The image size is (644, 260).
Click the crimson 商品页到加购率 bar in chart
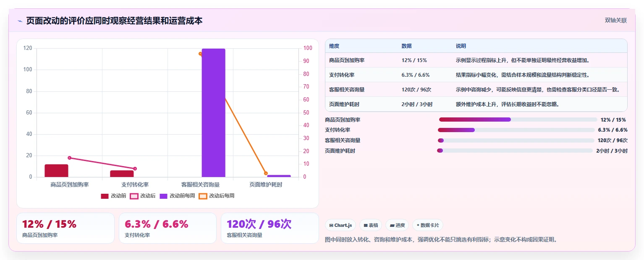point(56,171)
